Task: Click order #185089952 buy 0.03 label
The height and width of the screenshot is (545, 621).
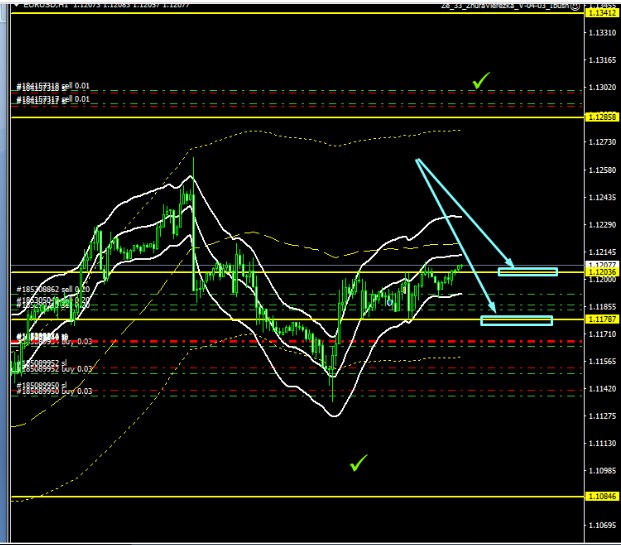Action: pyautogui.click(x=54, y=369)
